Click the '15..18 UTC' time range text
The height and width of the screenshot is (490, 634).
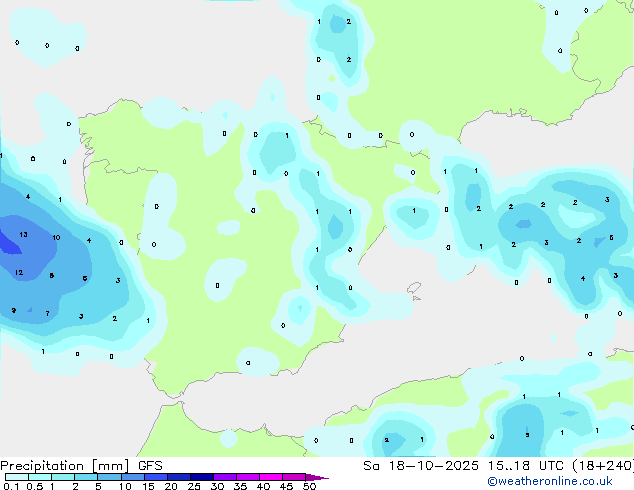pyautogui.click(x=526, y=466)
